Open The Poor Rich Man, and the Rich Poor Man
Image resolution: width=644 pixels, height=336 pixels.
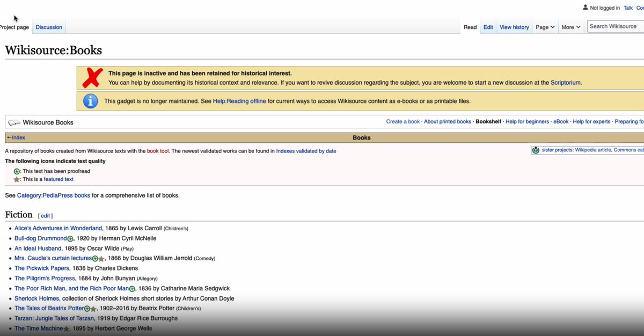(x=72, y=289)
